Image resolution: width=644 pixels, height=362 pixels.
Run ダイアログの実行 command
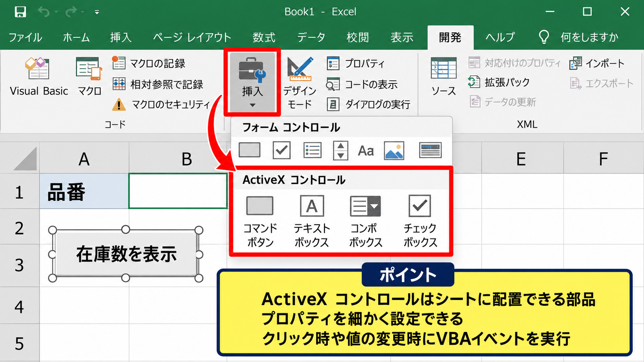click(x=368, y=104)
